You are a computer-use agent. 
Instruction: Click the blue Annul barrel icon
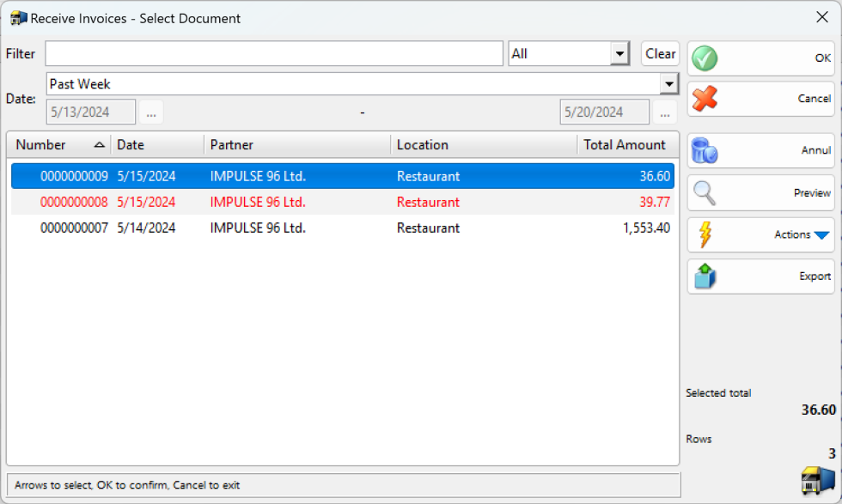(705, 150)
